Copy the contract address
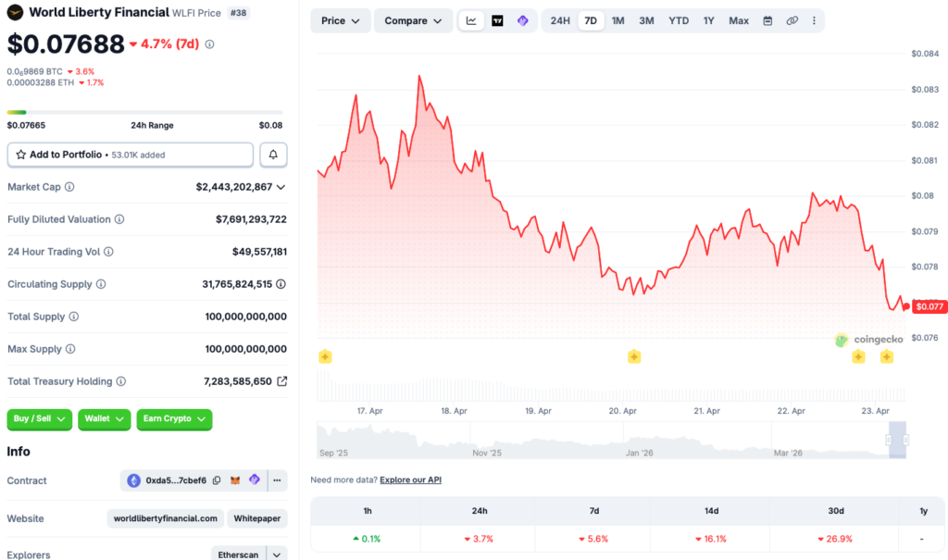 point(217,480)
